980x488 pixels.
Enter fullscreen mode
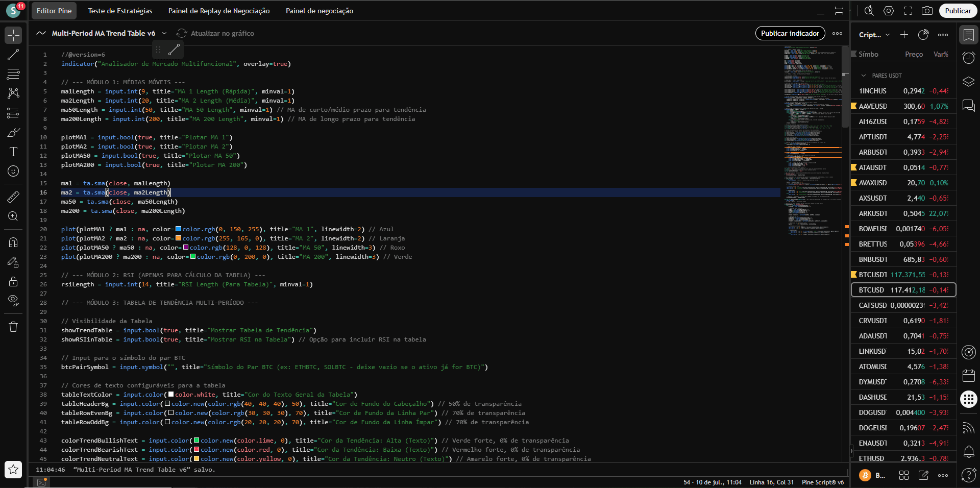(908, 11)
